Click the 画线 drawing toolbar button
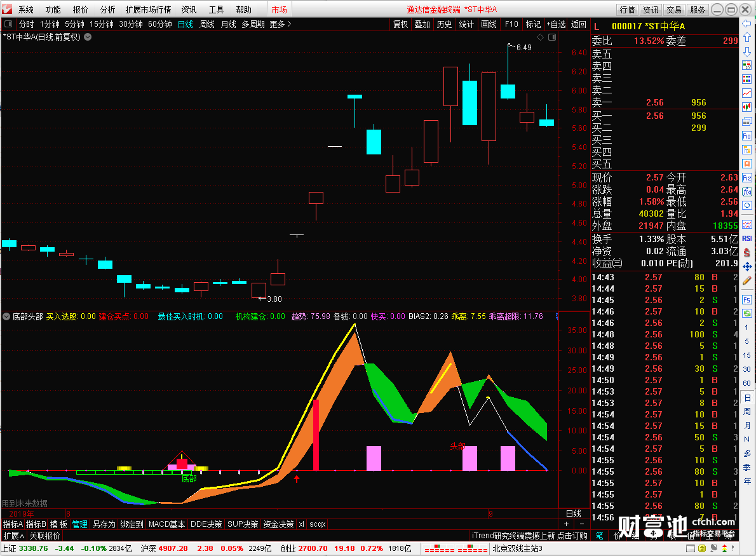 tap(489, 24)
